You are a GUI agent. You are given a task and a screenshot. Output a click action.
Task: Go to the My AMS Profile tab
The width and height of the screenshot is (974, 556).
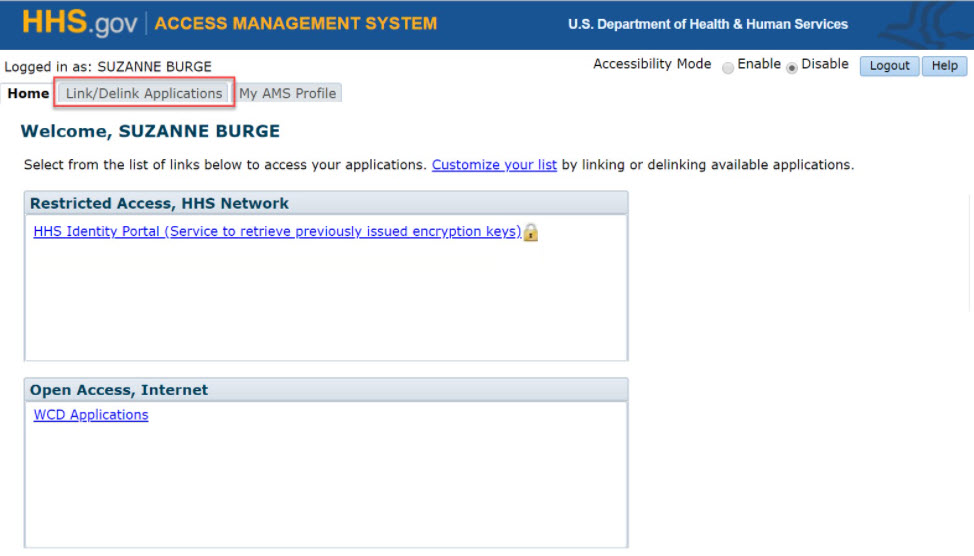tap(287, 93)
